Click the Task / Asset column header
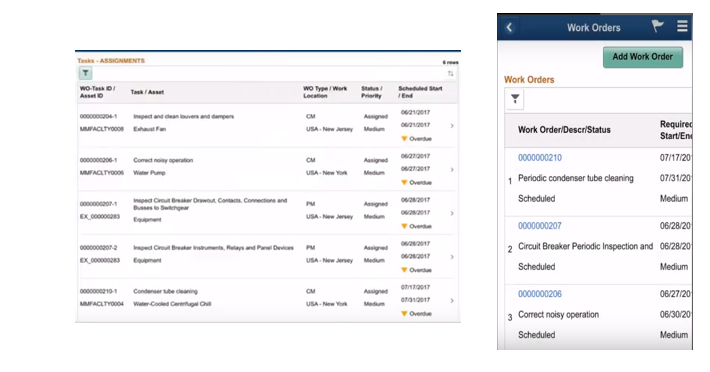 [x=147, y=92]
